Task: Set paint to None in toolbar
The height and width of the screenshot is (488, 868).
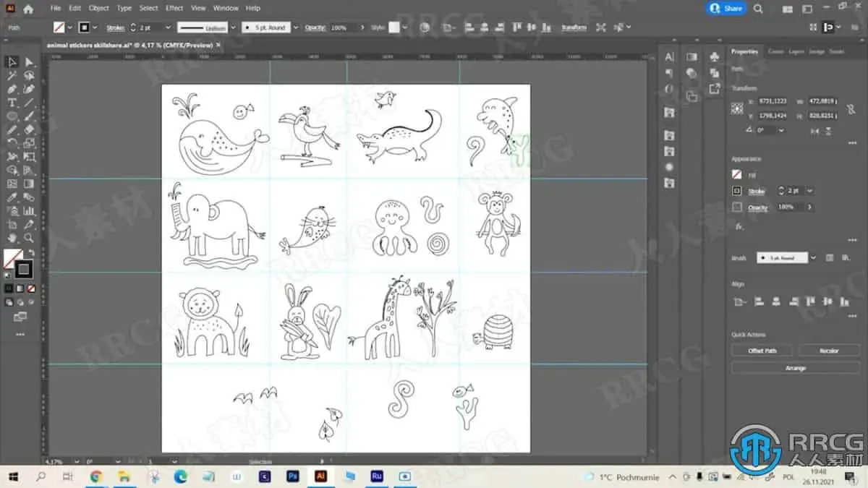Action: 31,288
